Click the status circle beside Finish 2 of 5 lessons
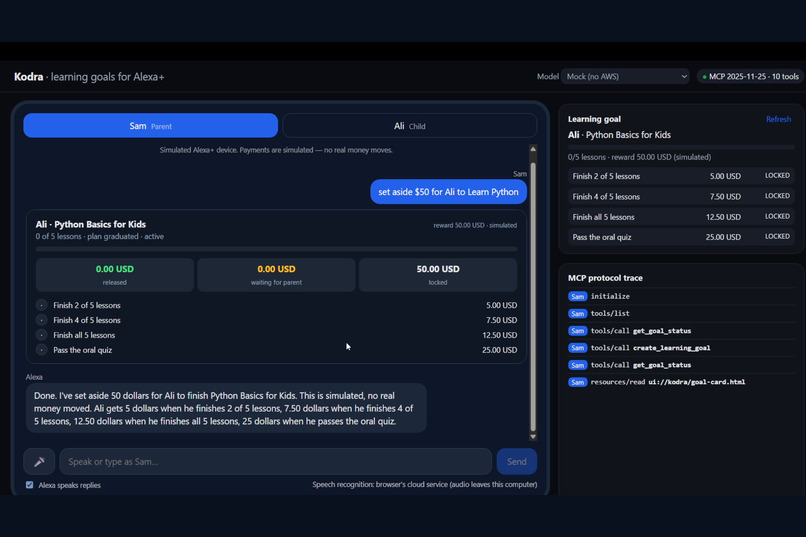806x537 pixels. [42, 305]
